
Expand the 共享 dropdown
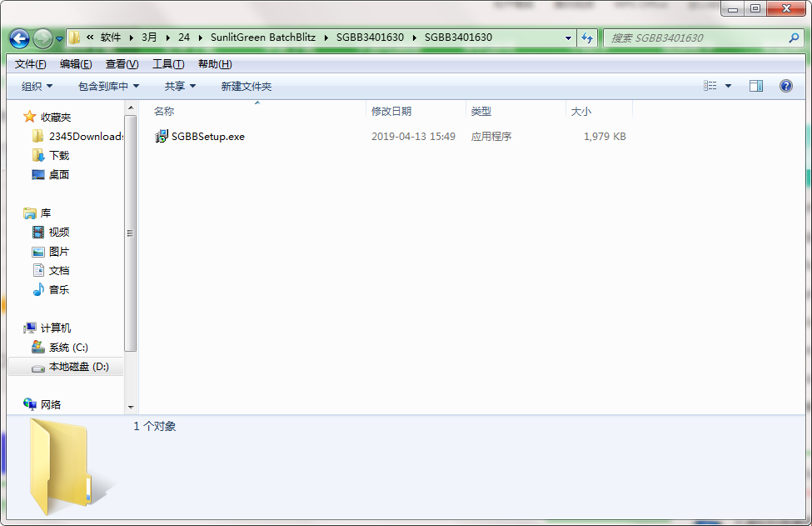click(x=180, y=86)
